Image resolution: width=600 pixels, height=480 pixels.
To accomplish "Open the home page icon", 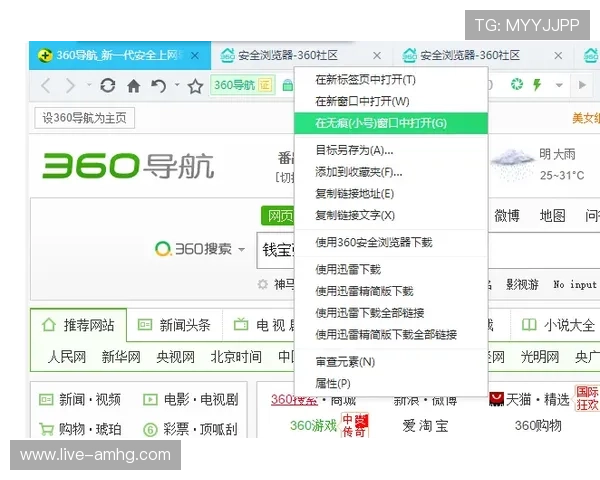I will (133, 86).
